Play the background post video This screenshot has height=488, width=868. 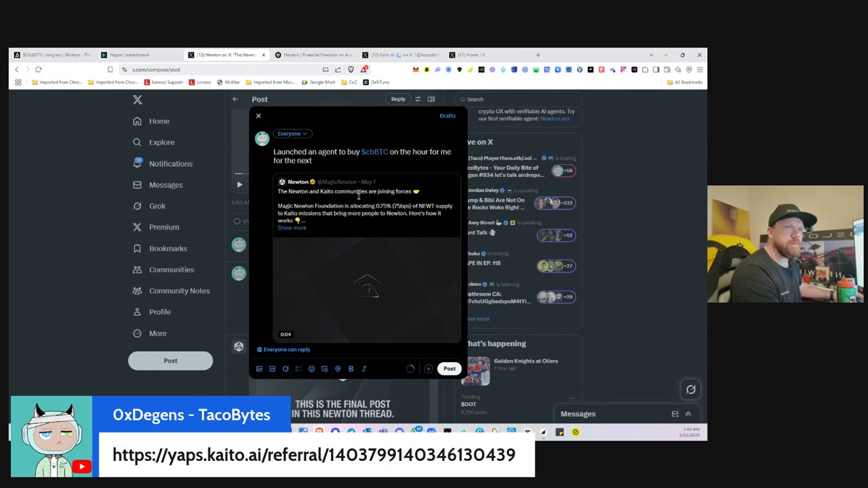(x=239, y=184)
